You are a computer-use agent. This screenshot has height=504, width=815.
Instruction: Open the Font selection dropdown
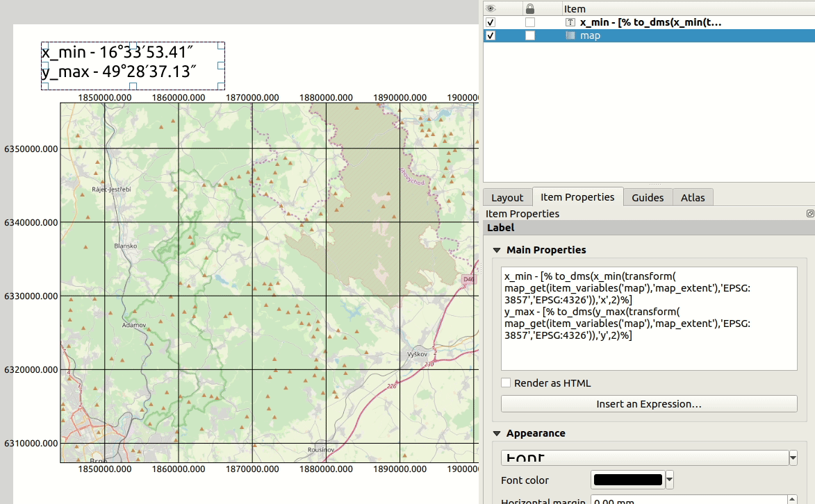[792, 457]
